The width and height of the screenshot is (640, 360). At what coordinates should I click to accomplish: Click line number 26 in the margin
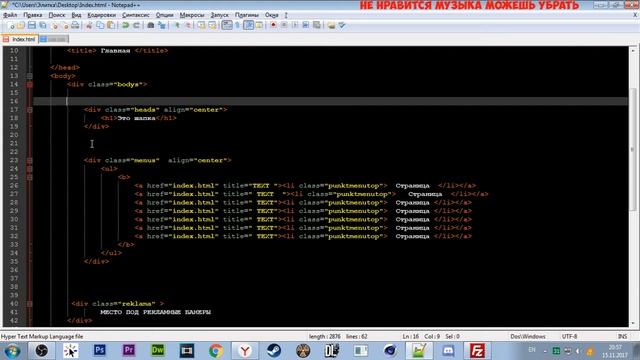(x=14, y=186)
